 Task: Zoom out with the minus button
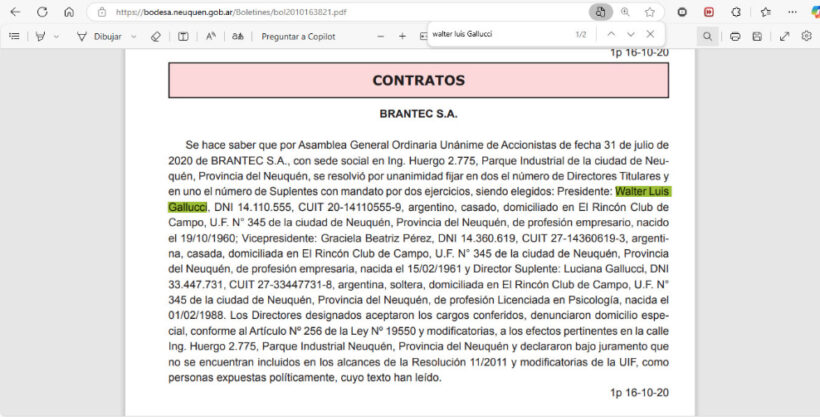(x=380, y=36)
